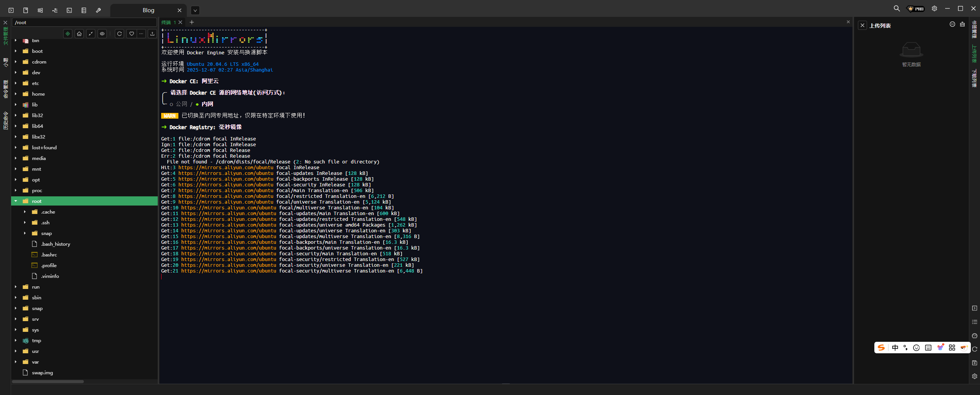This screenshot has height=395, width=980.
Task: Switch to the Blog session tab
Action: [x=148, y=10]
